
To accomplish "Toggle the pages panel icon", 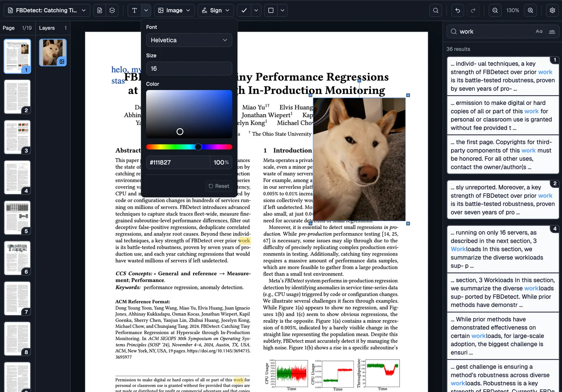I will click(100, 10).
